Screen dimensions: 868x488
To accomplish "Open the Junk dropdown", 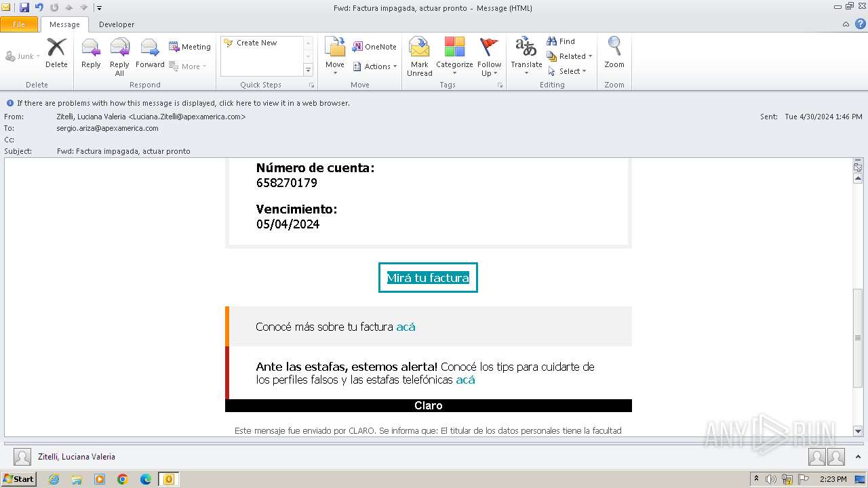I will pos(22,56).
